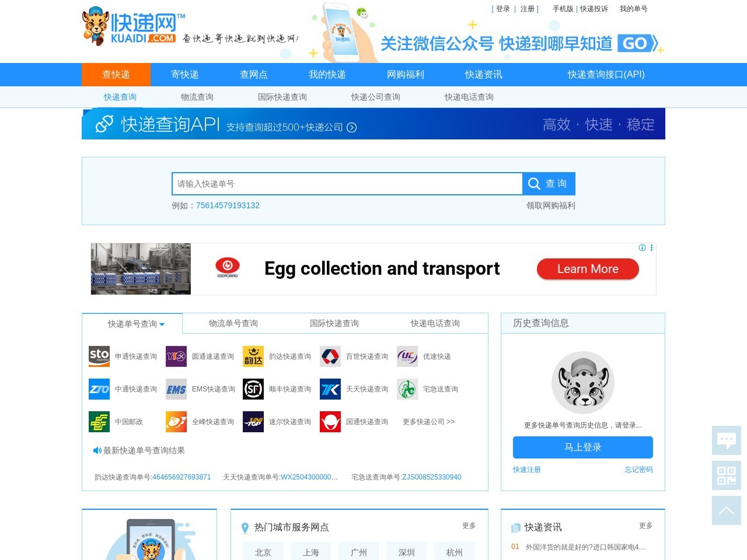This screenshot has height=560, width=747.
Task: Click the STO express logo icon
Action: pyautogui.click(x=99, y=356)
